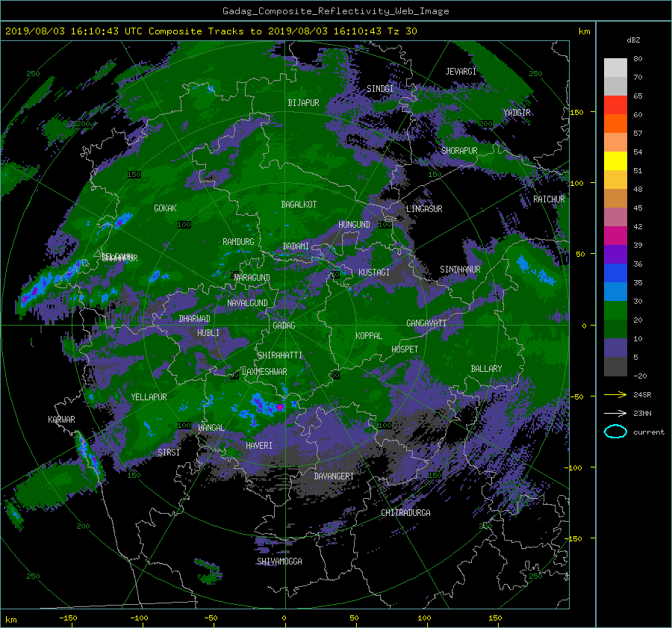Click the Gadag_Composite_Reflectivity_Web_Image title

pos(335,11)
